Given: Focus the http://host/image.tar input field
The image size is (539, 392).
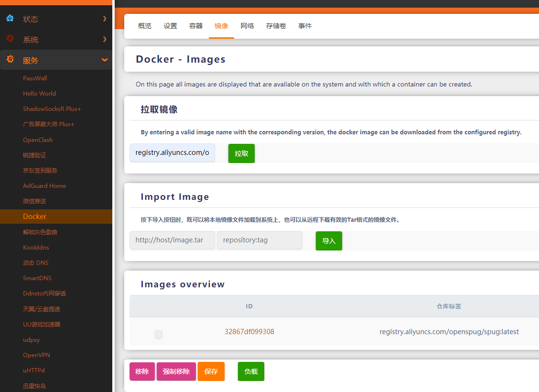Looking at the screenshot, I should click(172, 240).
